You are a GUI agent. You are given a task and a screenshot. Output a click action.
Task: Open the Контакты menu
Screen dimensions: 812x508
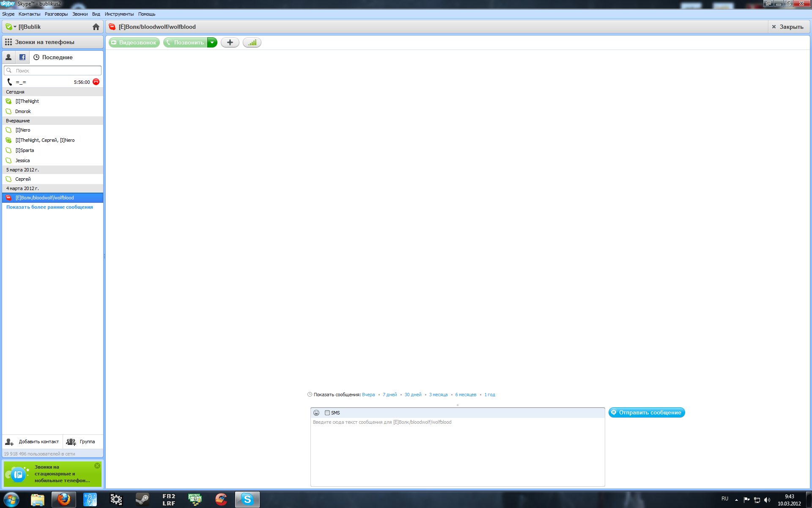point(29,14)
